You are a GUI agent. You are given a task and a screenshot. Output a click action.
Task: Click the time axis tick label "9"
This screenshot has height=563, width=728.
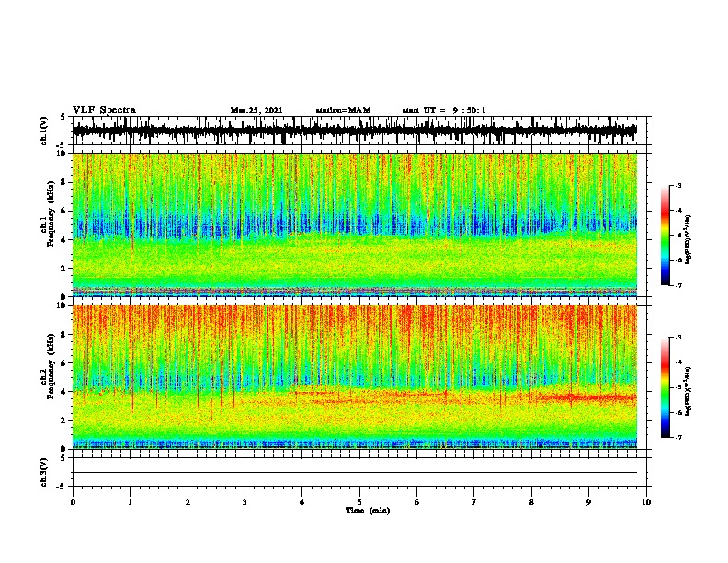click(588, 502)
